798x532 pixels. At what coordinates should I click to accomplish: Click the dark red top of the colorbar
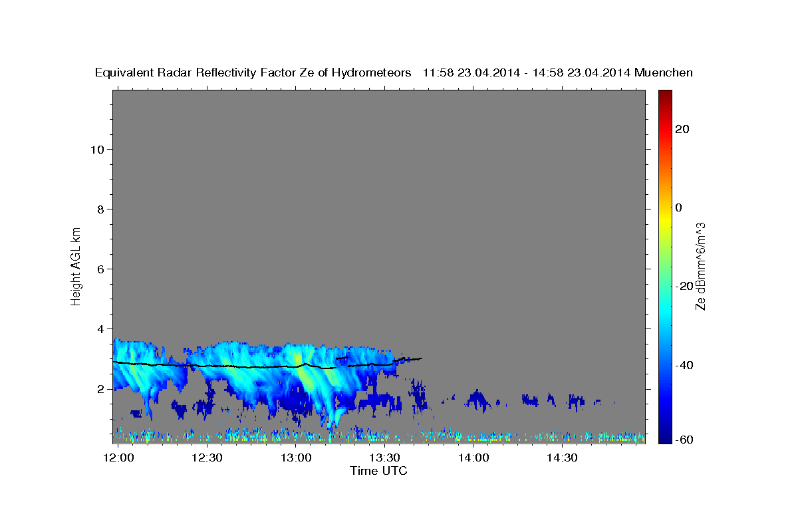(664, 94)
